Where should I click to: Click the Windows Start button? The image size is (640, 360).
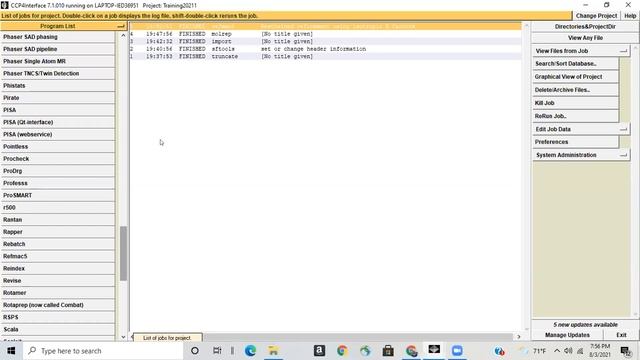click(11, 351)
